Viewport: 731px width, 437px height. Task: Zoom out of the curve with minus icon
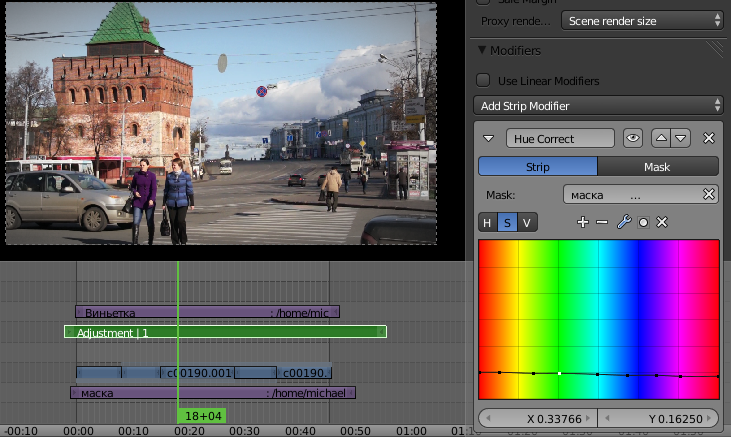[x=602, y=222]
